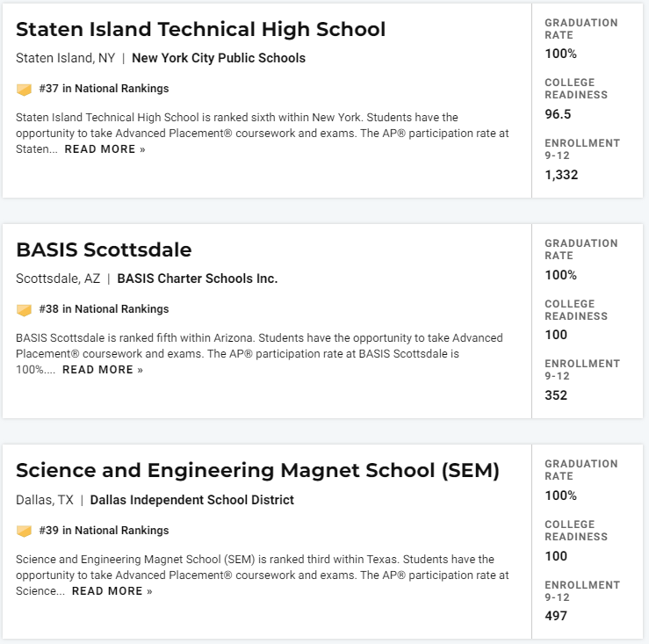This screenshot has height=644, width=649.
Task: Click the 96.5 college readiness score
Action: 558,114
